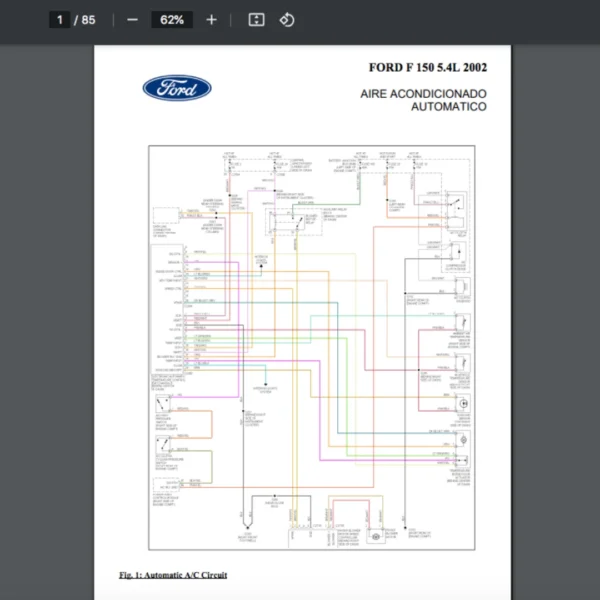The height and width of the screenshot is (600, 600).
Task: Click the circular sensor symbol on diagram right side
Action: click(x=463, y=402)
